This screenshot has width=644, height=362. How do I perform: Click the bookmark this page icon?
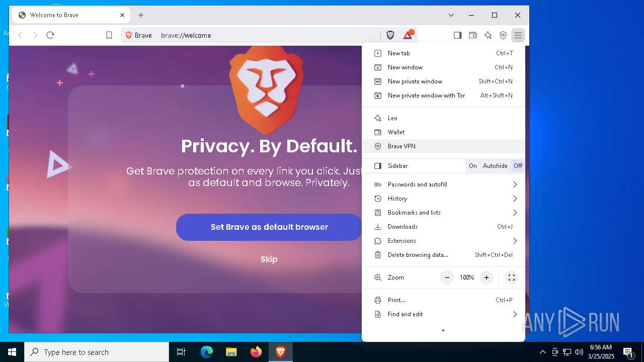tap(109, 35)
